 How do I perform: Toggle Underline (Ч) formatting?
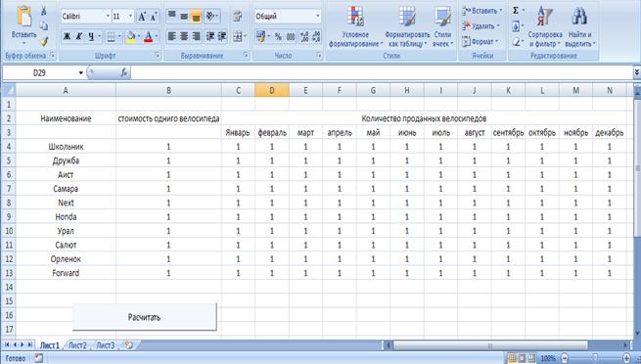tap(91, 37)
